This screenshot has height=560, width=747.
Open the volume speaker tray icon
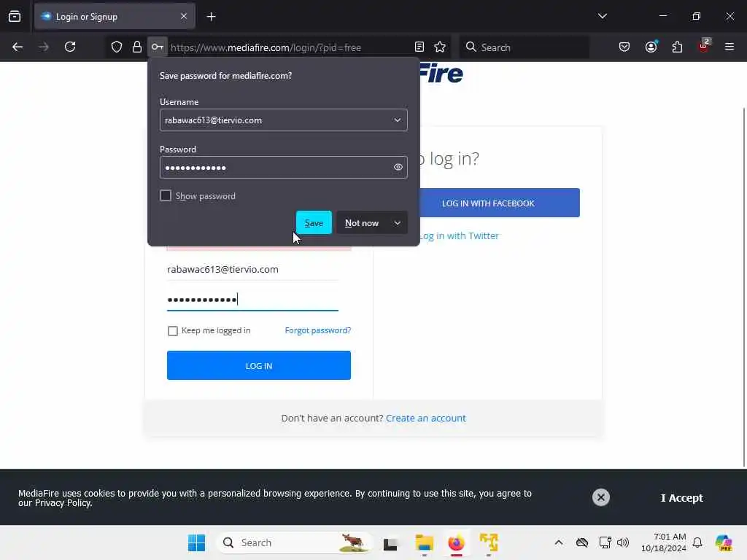point(623,542)
